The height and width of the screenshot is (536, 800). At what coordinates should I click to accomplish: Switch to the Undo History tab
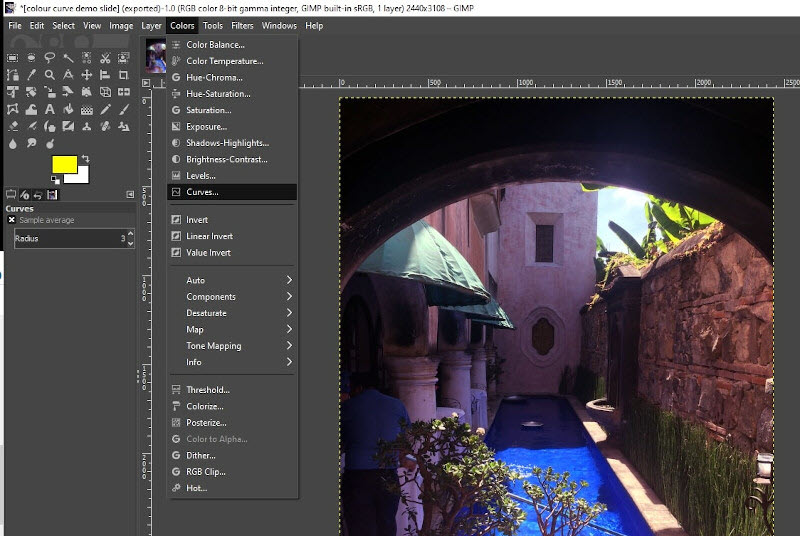tap(38, 194)
